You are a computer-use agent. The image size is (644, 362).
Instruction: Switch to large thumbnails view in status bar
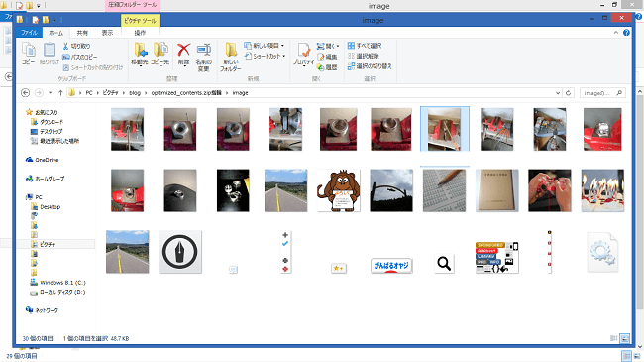tap(625, 338)
